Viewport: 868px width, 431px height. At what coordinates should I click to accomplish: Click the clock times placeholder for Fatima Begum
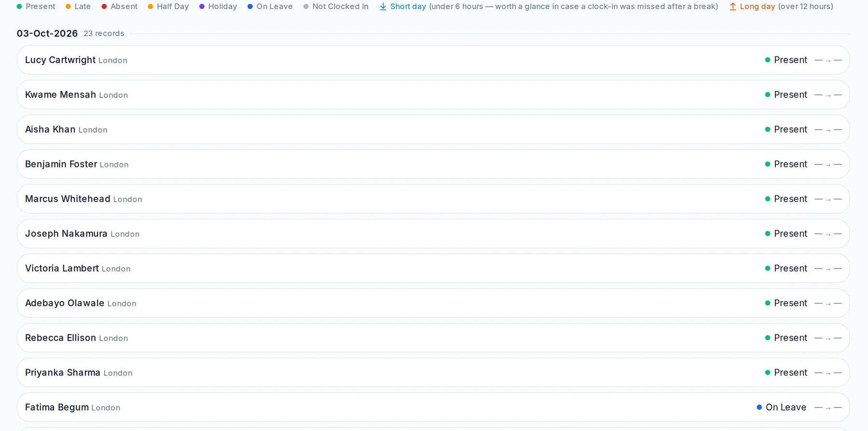click(828, 408)
